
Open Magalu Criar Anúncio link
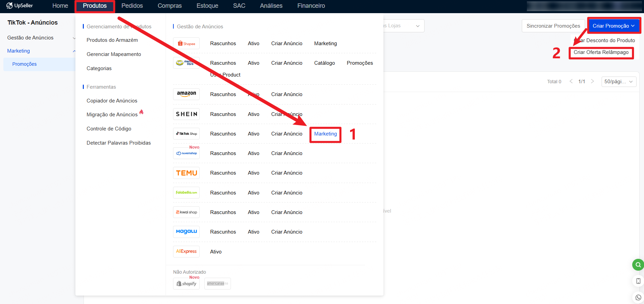pyautogui.click(x=287, y=232)
